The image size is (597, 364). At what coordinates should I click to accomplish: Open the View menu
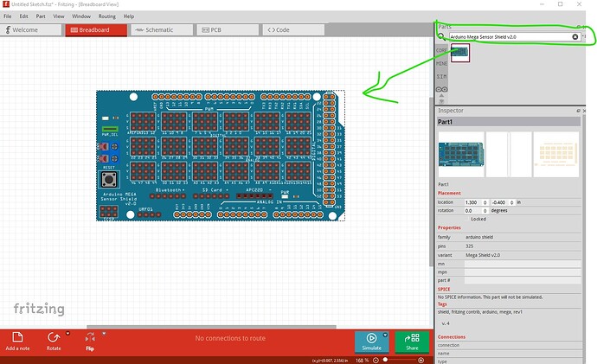click(x=59, y=16)
